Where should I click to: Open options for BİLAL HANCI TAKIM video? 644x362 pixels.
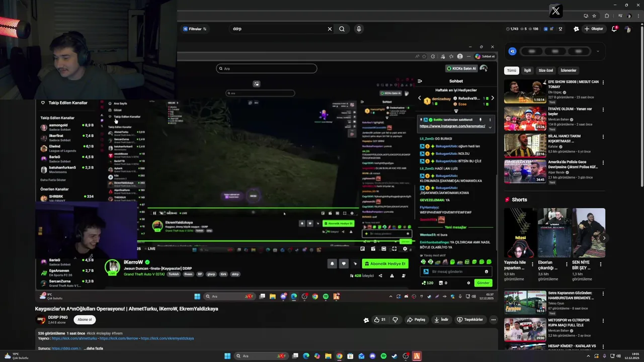603,137
